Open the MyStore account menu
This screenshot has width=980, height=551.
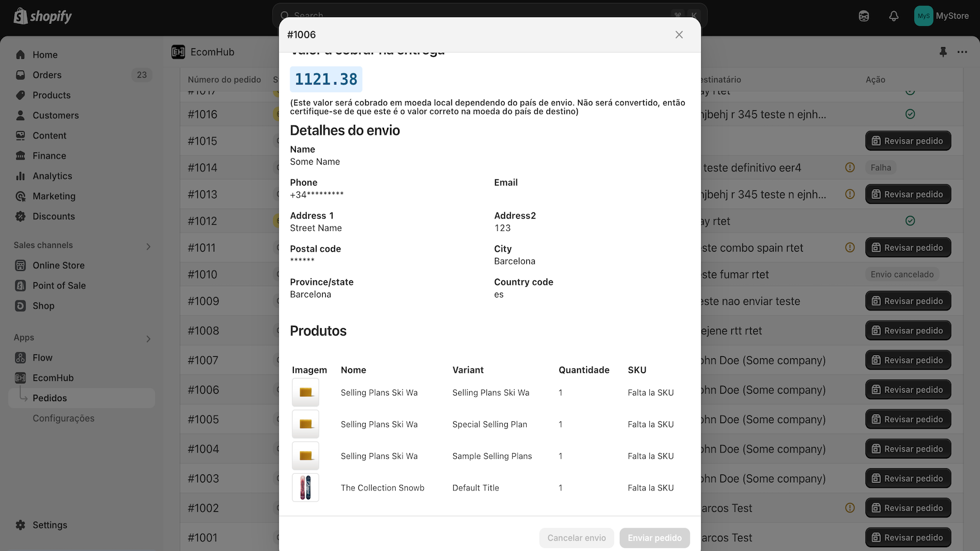click(x=941, y=16)
